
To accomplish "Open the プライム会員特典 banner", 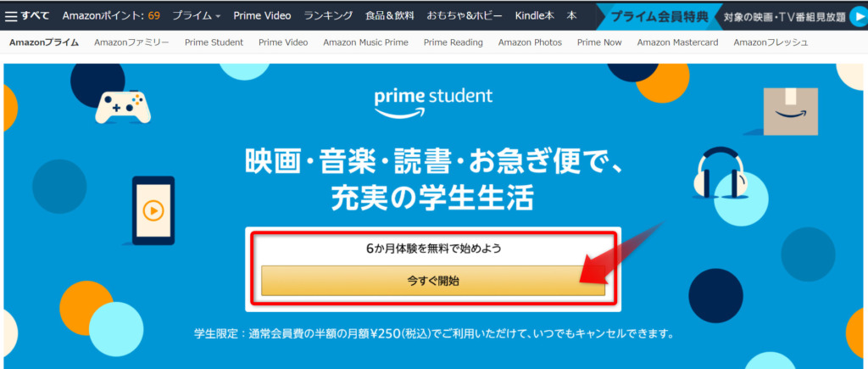I will [659, 17].
